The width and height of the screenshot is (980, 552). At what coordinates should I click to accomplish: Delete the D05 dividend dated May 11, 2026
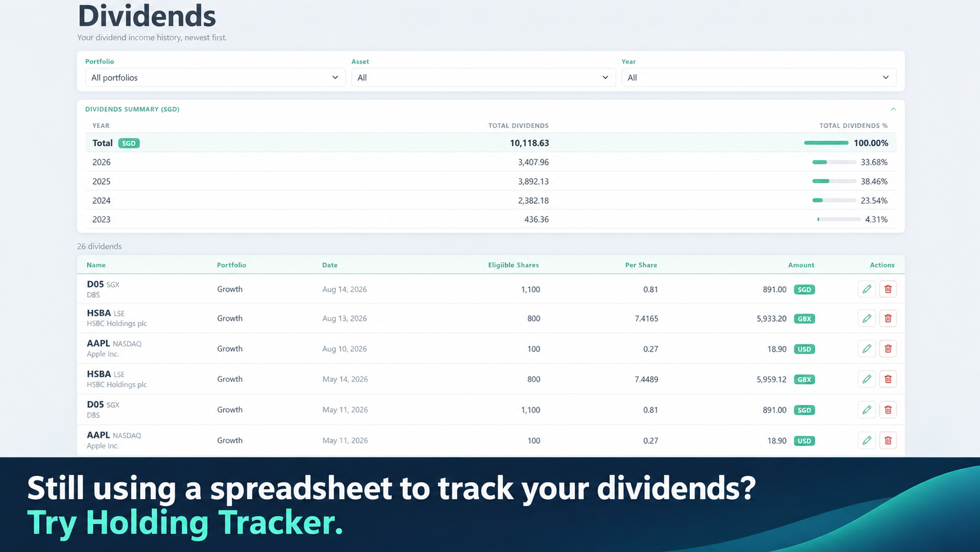click(x=888, y=410)
